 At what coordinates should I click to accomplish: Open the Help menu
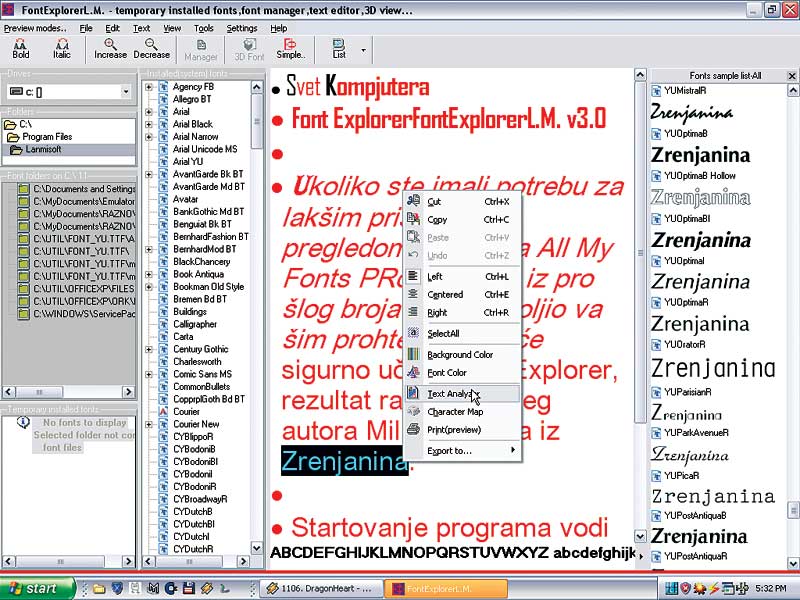pyautogui.click(x=279, y=28)
